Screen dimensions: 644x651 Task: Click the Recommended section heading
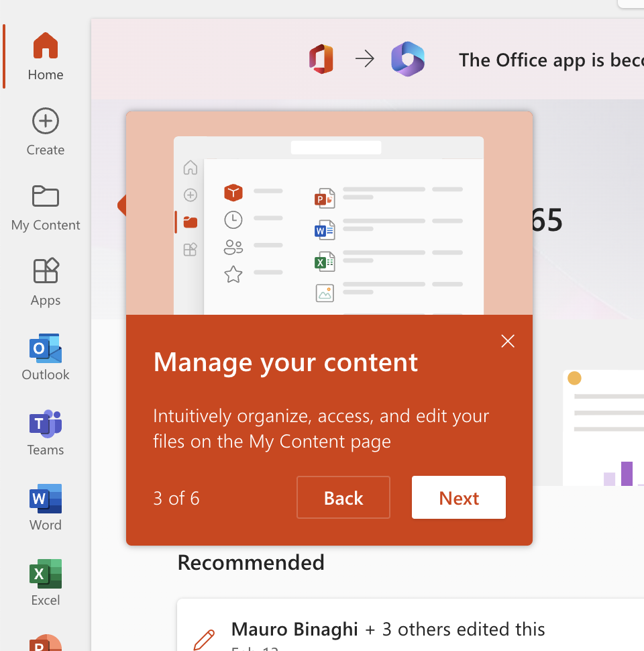coord(251,562)
